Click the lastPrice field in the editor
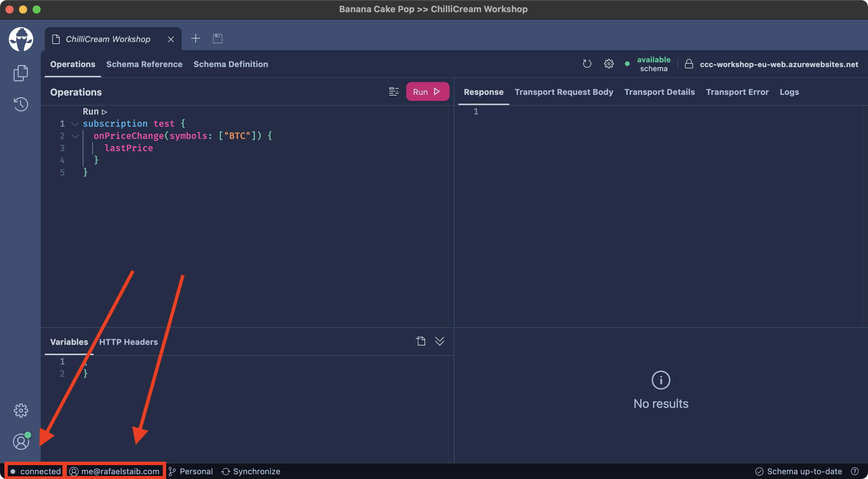868x479 pixels. tap(129, 148)
